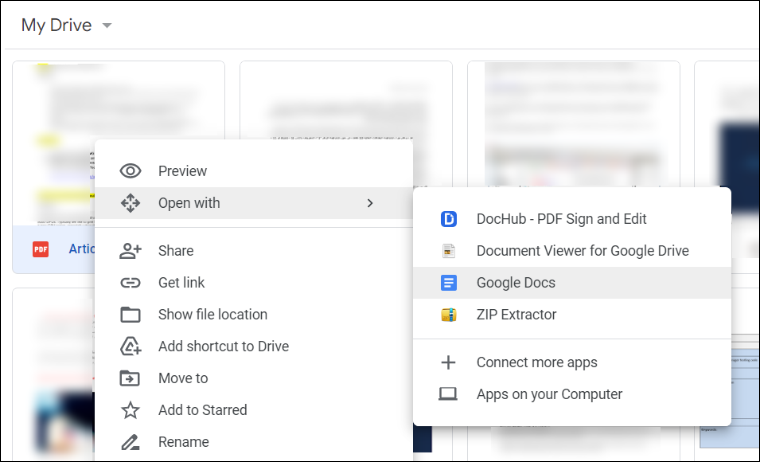760x462 pixels.
Task: Click the ZIP Extractor icon
Action: click(449, 315)
